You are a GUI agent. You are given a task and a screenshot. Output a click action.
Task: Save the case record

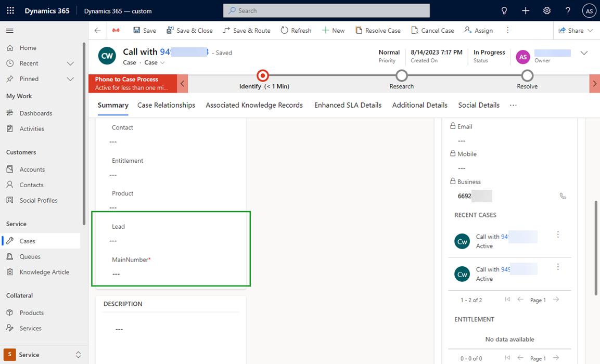pyautogui.click(x=144, y=30)
